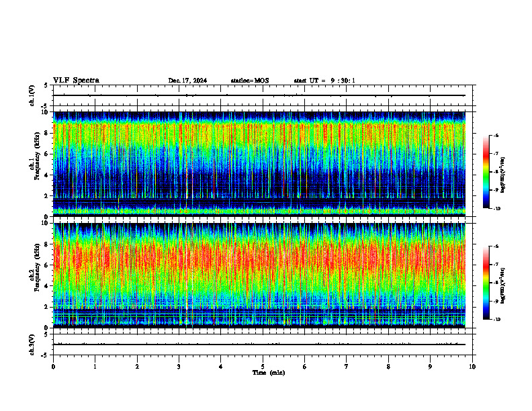Click the "2" tick on the time axis
532x411 pixels.
pyautogui.click(x=137, y=367)
